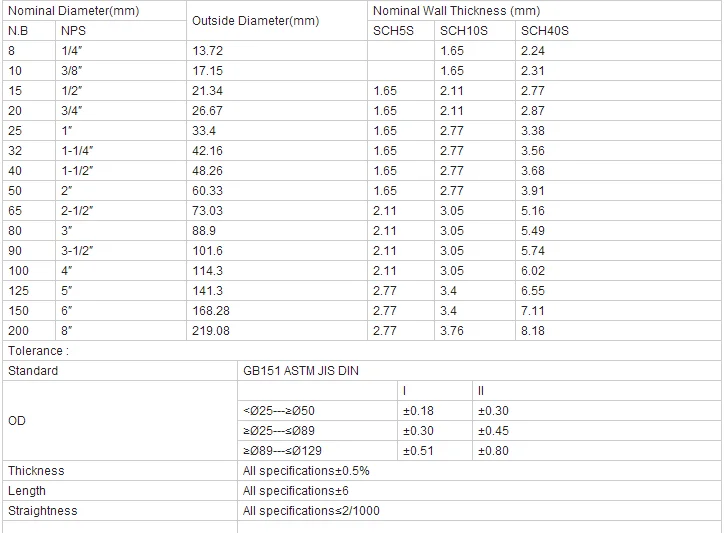Select the NPS 1/2" cell
The height and width of the screenshot is (533, 724).
121,91
